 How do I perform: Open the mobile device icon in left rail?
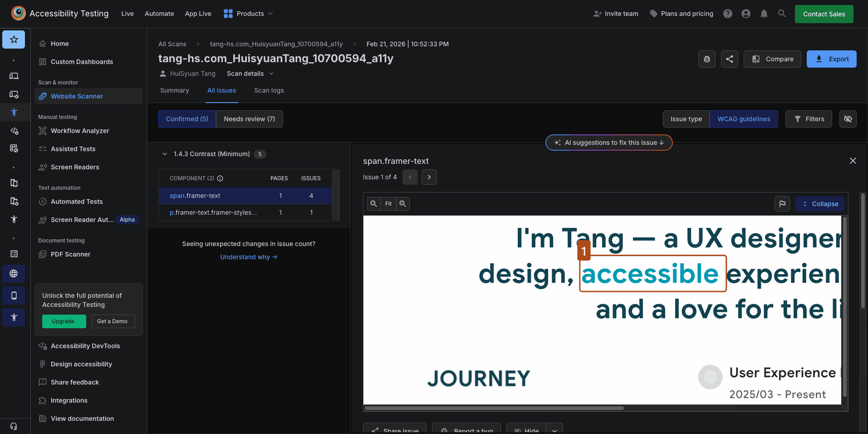click(x=14, y=296)
